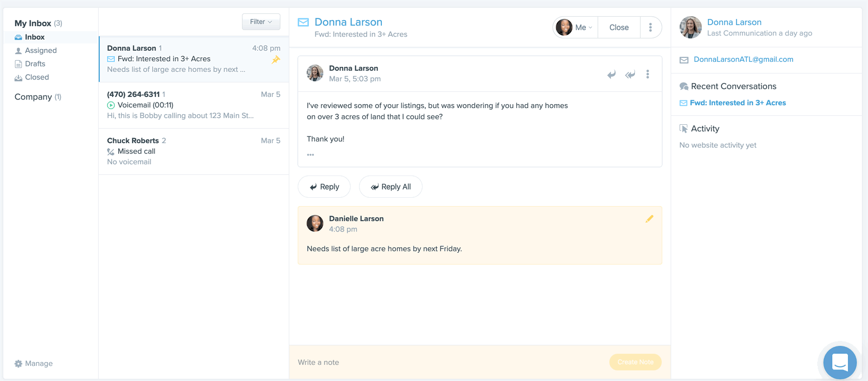Select the Drafts document icon
Screen dimensions: 868x381
coord(18,63)
